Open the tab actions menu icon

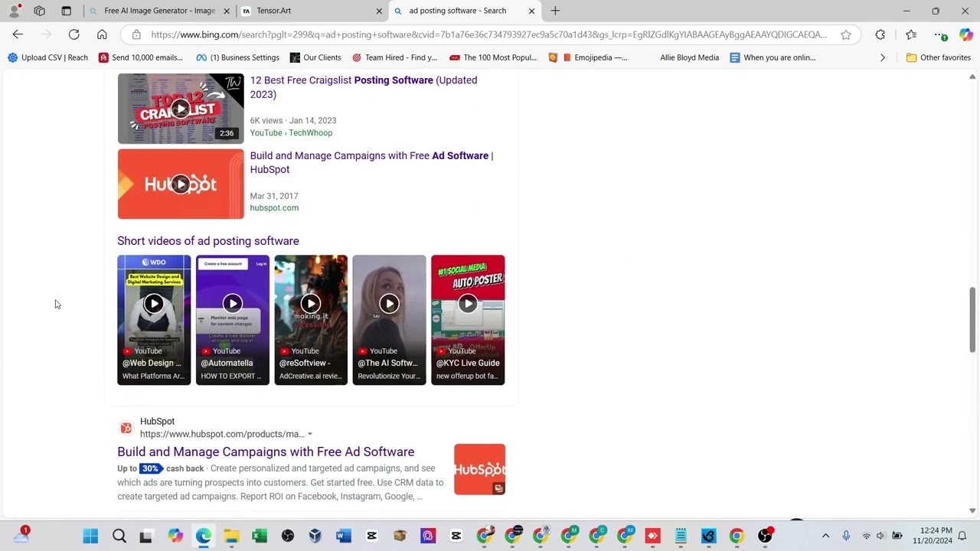[x=67, y=11]
